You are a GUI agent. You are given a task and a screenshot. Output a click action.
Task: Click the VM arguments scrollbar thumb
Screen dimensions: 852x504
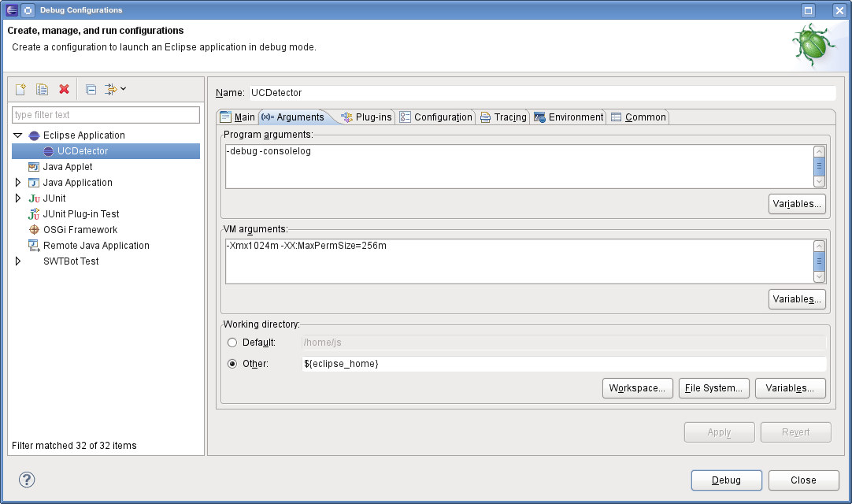coord(820,261)
